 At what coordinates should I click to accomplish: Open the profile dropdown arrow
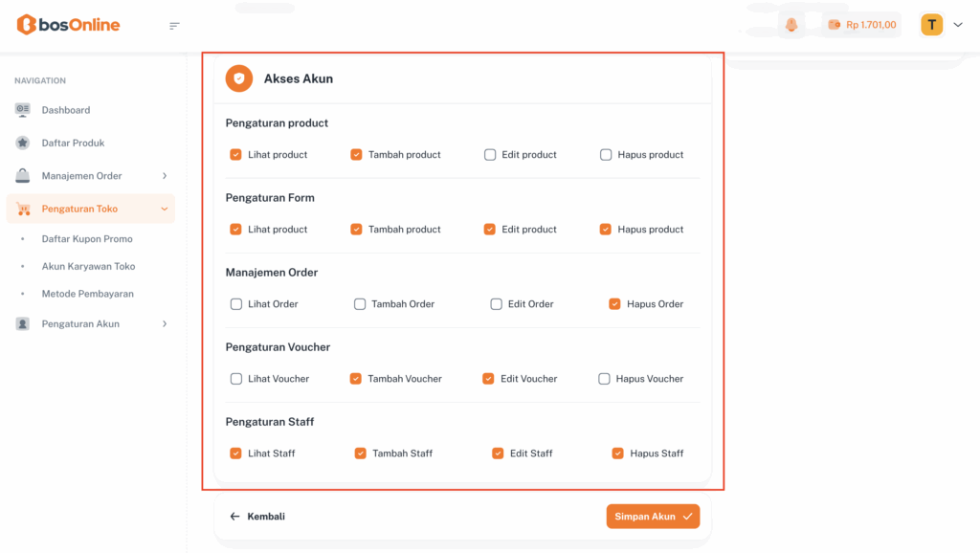pyautogui.click(x=958, y=25)
